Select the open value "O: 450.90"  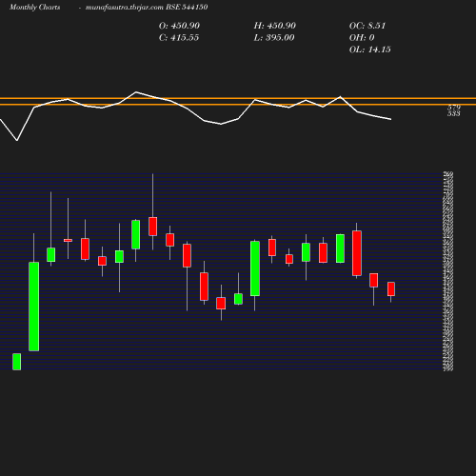pos(179,26)
